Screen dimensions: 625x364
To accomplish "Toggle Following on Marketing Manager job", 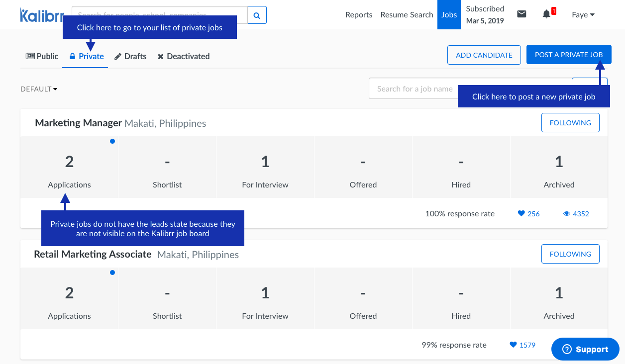I will pyautogui.click(x=570, y=123).
